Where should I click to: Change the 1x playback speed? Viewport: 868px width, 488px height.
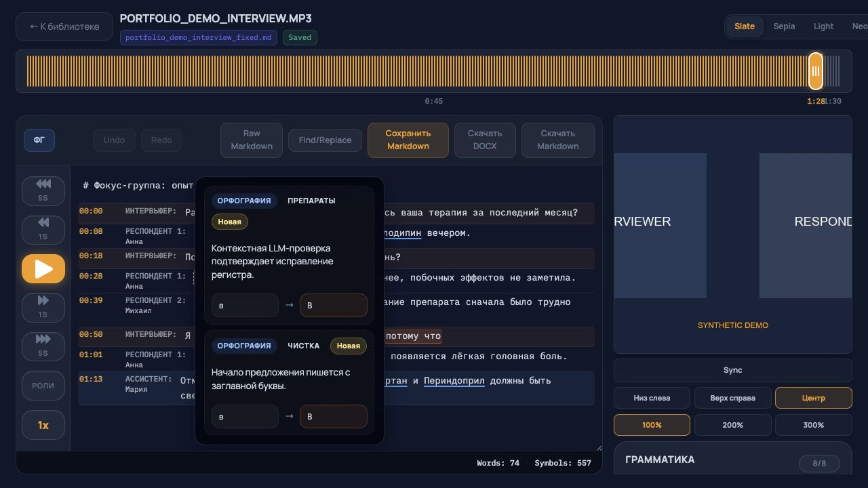click(x=43, y=425)
